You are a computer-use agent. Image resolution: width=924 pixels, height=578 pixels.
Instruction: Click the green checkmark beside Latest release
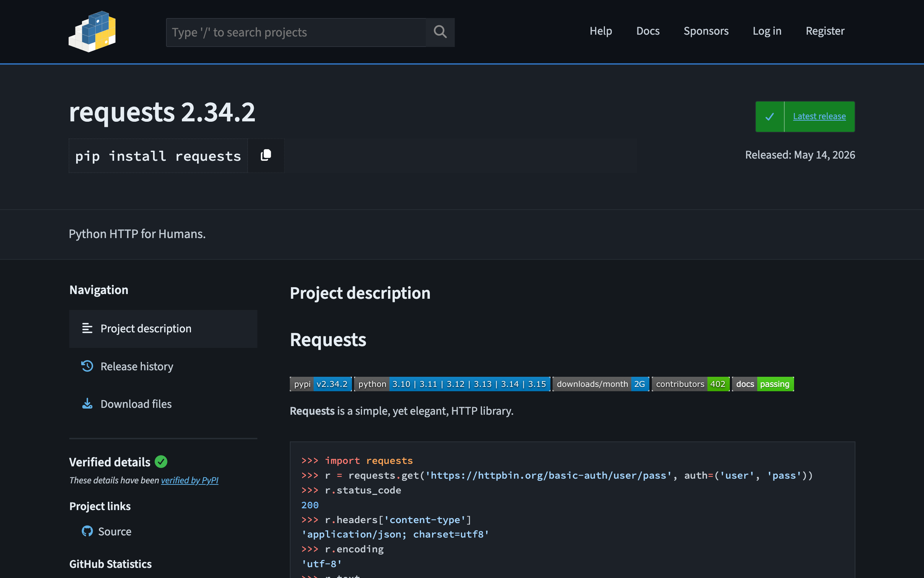770,117
